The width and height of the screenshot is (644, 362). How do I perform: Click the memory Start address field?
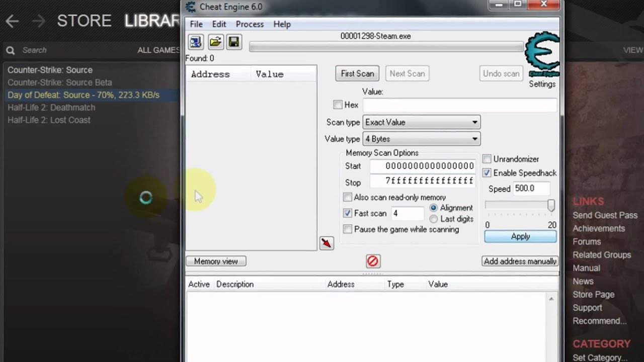click(423, 166)
